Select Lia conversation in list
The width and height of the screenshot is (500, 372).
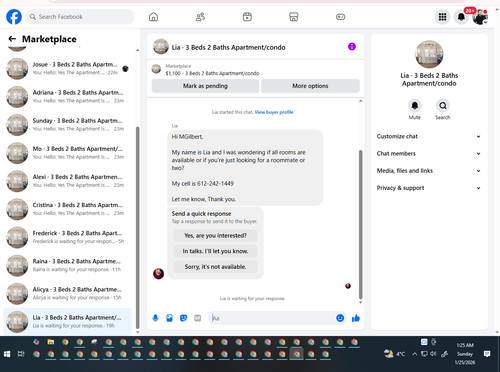68,322
